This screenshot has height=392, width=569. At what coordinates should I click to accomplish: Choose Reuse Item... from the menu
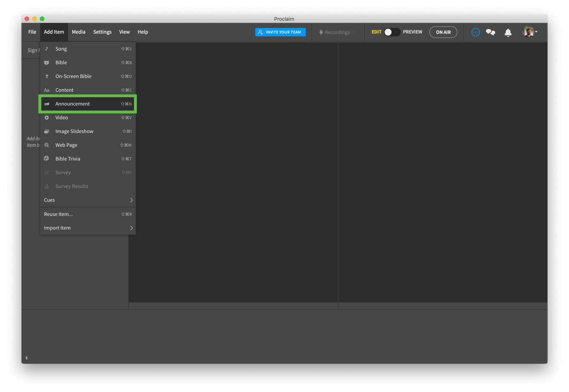tap(88, 214)
